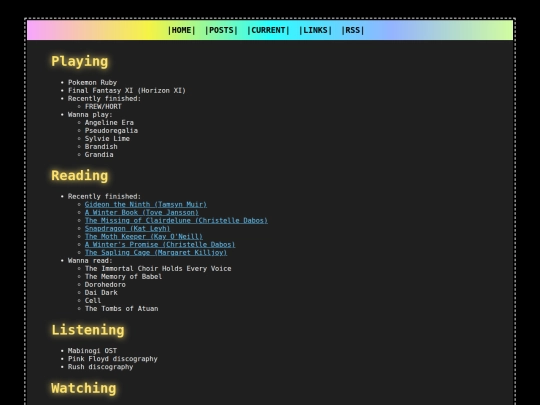Click The Memory of Babel entry
Image resolution: width=540 pixels, height=405 pixels.
123,277
